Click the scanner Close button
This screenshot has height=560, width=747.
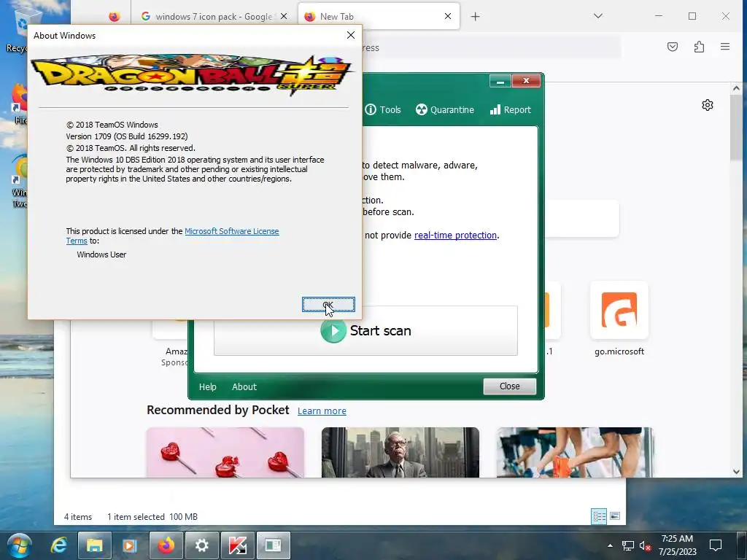tap(509, 386)
